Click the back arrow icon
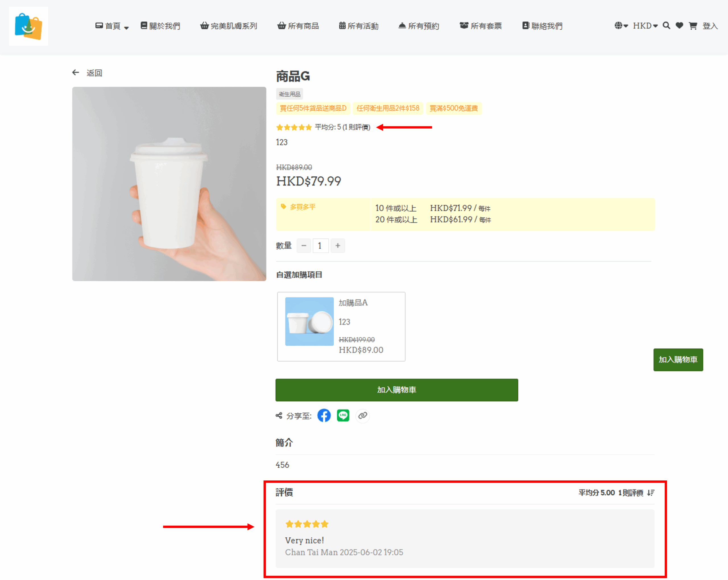Viewport: 728px width, 580px height. point(76,73)
